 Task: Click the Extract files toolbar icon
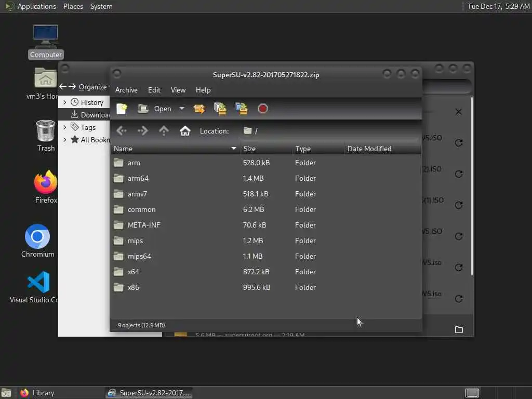[199, 109]
